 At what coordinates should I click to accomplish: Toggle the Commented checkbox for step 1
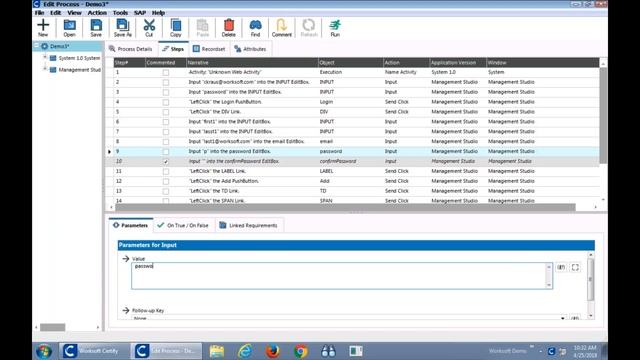(x=166, y=73)
